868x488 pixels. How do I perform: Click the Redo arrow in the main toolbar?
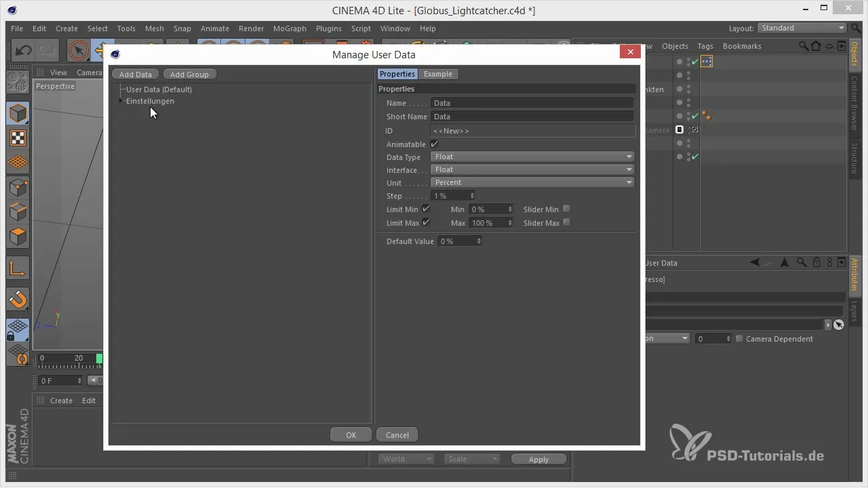point(47,51)
